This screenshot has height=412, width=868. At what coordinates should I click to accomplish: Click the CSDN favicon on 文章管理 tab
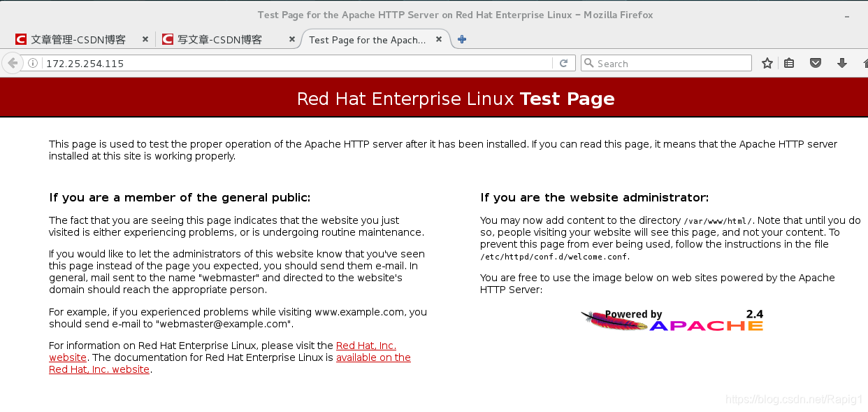[x=21, y=39]
